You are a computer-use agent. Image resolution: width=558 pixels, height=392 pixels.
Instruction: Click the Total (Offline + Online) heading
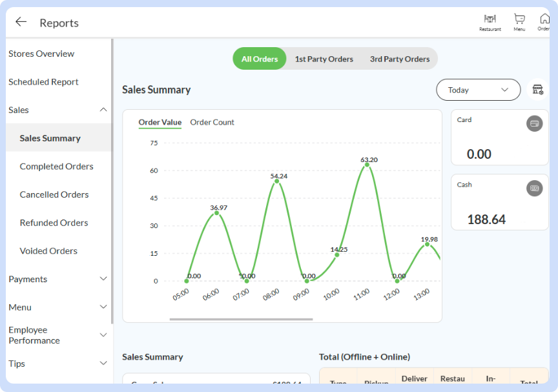coord(364,356)
